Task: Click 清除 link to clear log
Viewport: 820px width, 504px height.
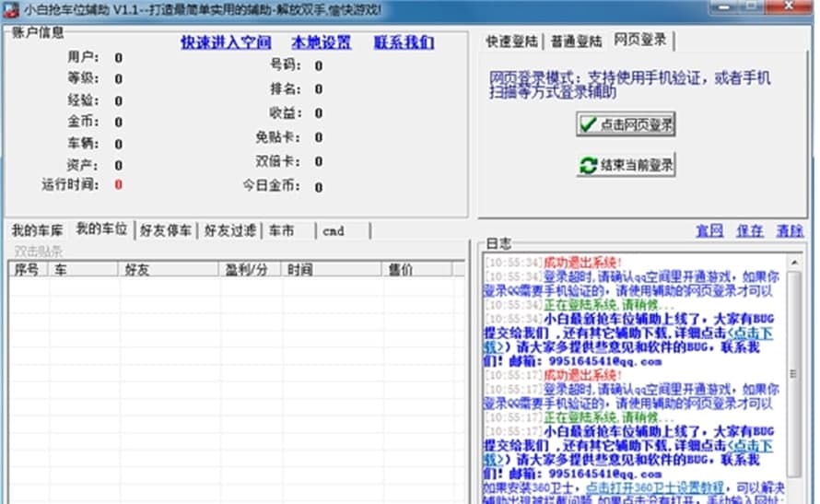Action: (790, 230)
